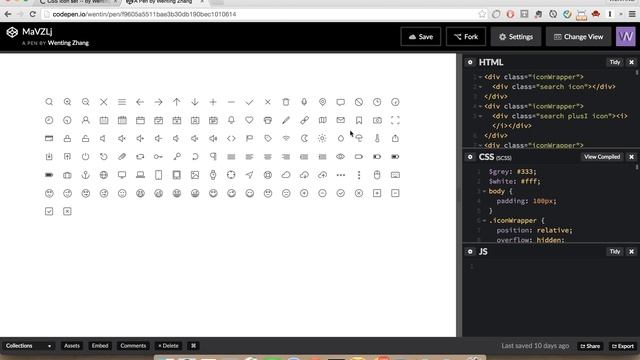
Task: Click the anchor icon
Action: coord(85,175)
